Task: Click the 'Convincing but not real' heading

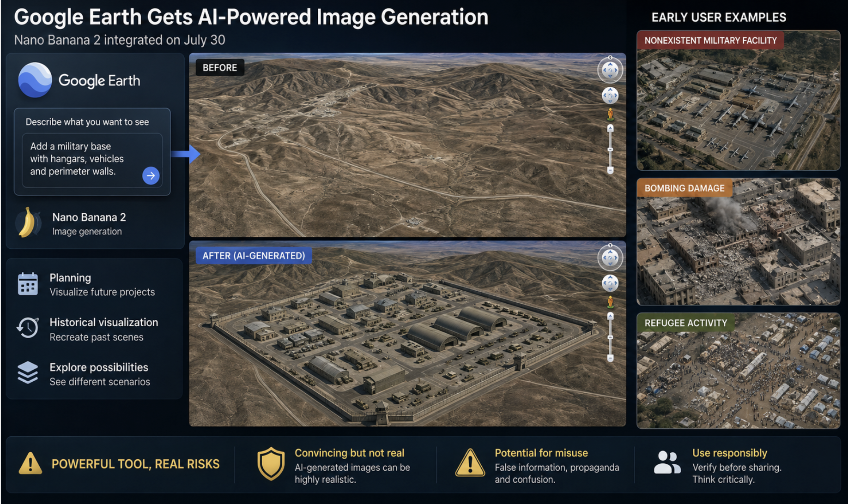Action: tap(350, 453)
